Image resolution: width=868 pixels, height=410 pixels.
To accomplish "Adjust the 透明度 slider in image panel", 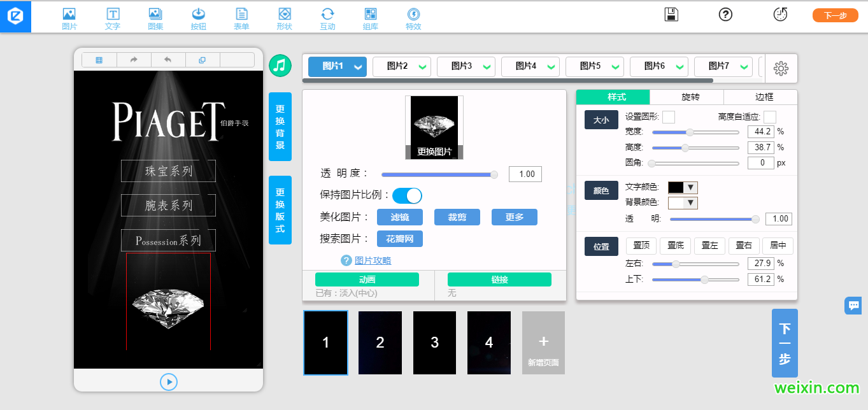I will (439, 174).
